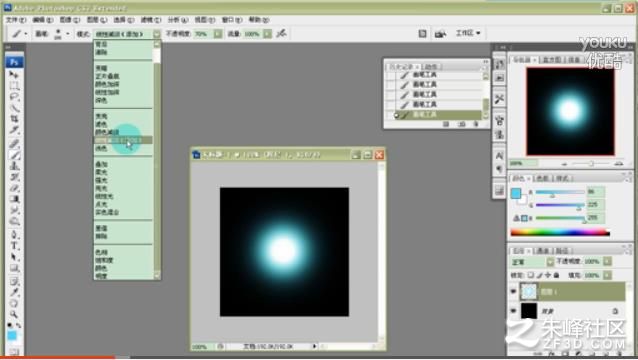Open the workspace dropdown in options bar
The height and width of the screenshot is (360, 638).
468,33
